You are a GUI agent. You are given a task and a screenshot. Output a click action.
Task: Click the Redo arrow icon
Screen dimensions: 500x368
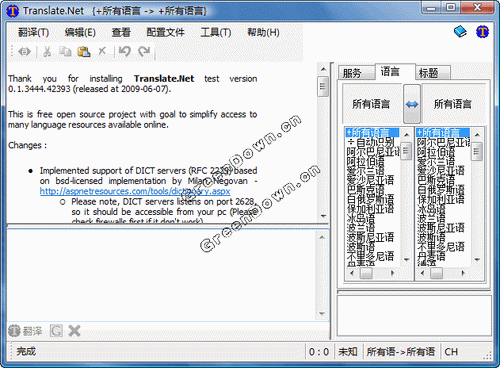[x=144, y=51]
